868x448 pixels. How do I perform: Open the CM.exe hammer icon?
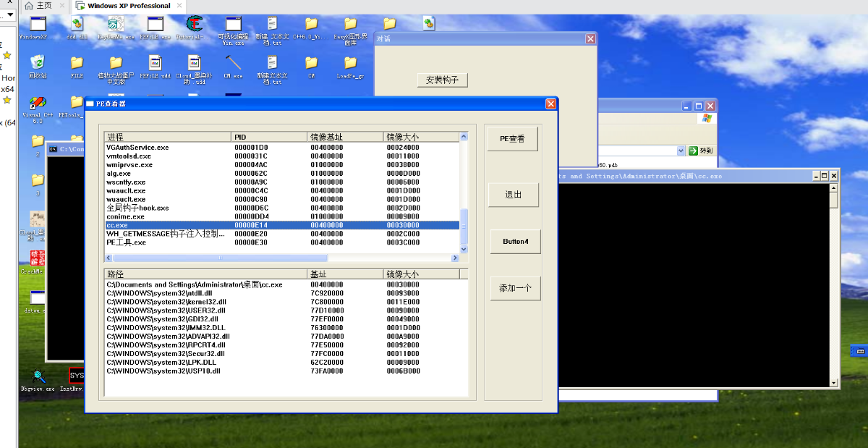pos(233,67)
